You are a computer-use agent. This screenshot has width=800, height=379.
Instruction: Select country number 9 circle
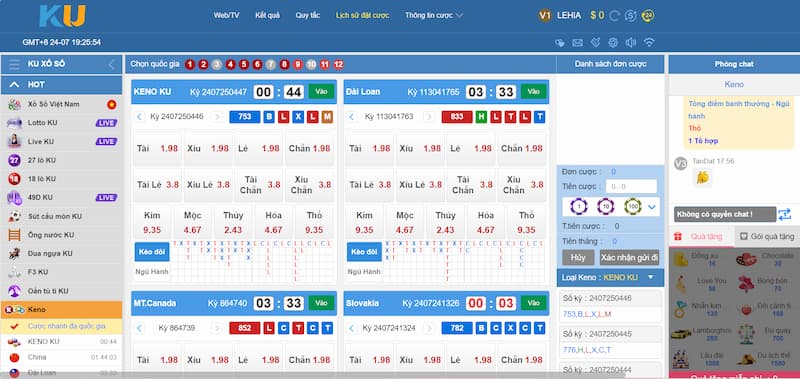[298, 64]
